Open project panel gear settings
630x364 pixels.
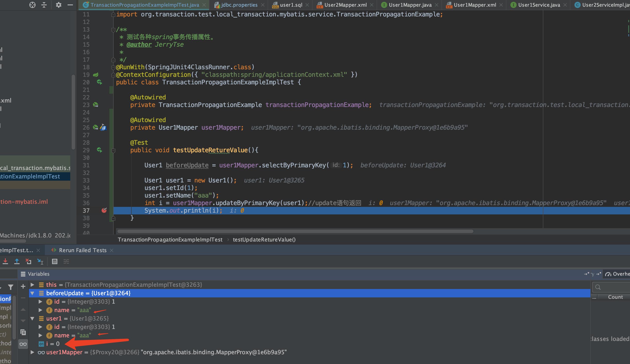pyautogui.click(x=58, y=5)
